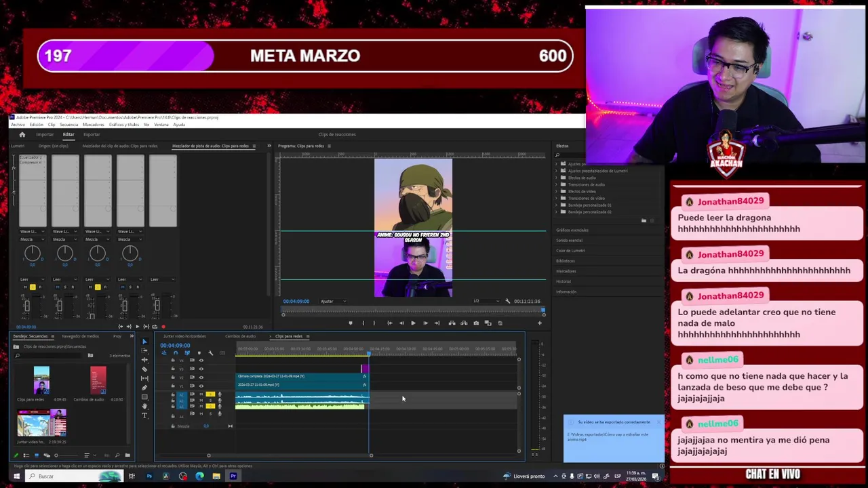Select the Hand tool

(144, 406)
